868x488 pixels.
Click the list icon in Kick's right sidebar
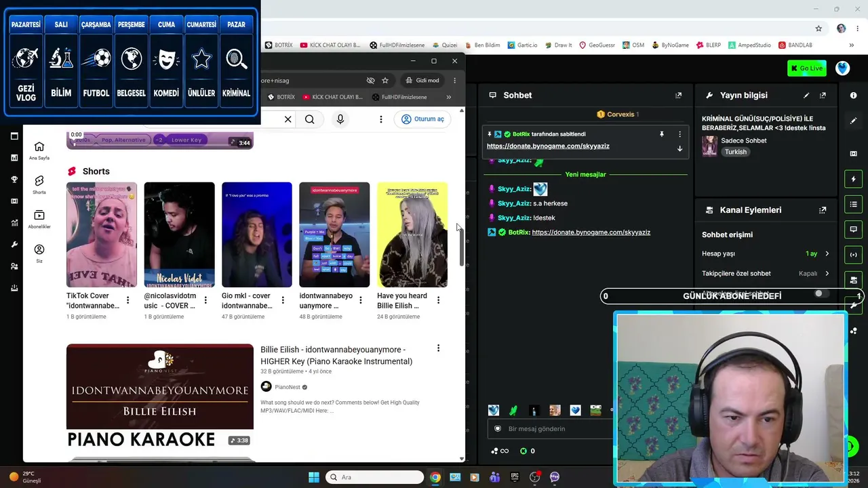click(853, 204)
